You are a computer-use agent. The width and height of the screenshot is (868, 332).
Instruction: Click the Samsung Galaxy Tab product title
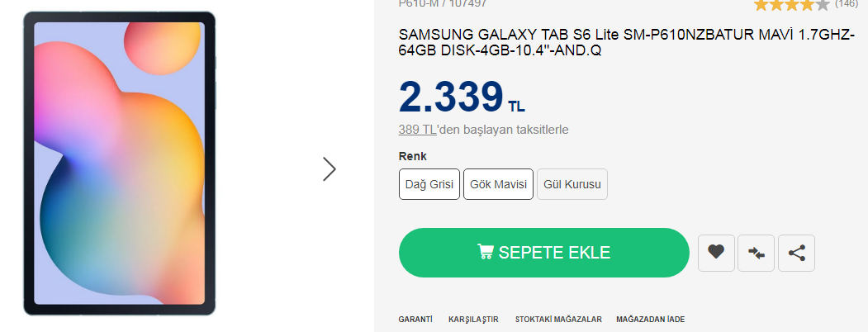[x=626, y=43]
